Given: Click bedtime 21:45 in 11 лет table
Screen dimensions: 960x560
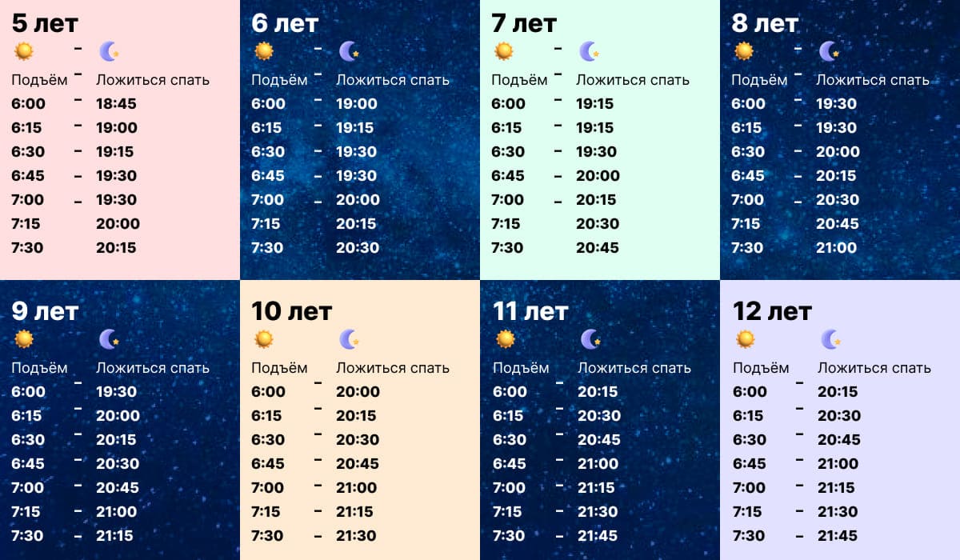Looking at the screenshot, I should [x=598, y=535].
